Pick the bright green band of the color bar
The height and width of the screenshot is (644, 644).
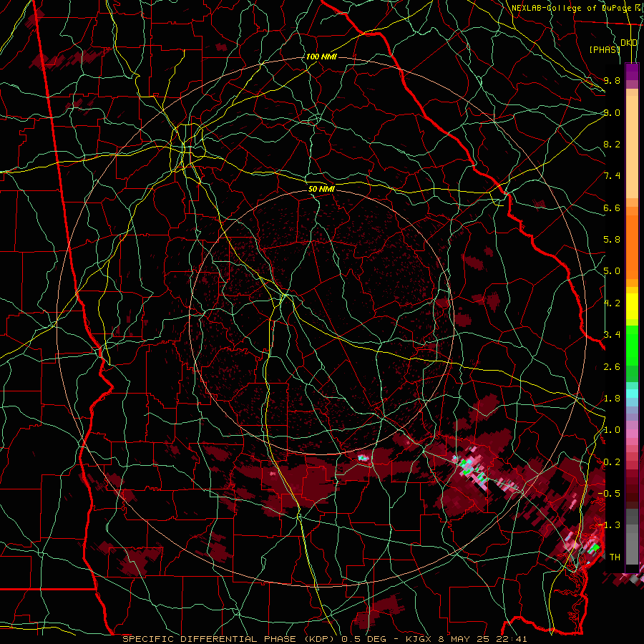(x=632, y=346)
